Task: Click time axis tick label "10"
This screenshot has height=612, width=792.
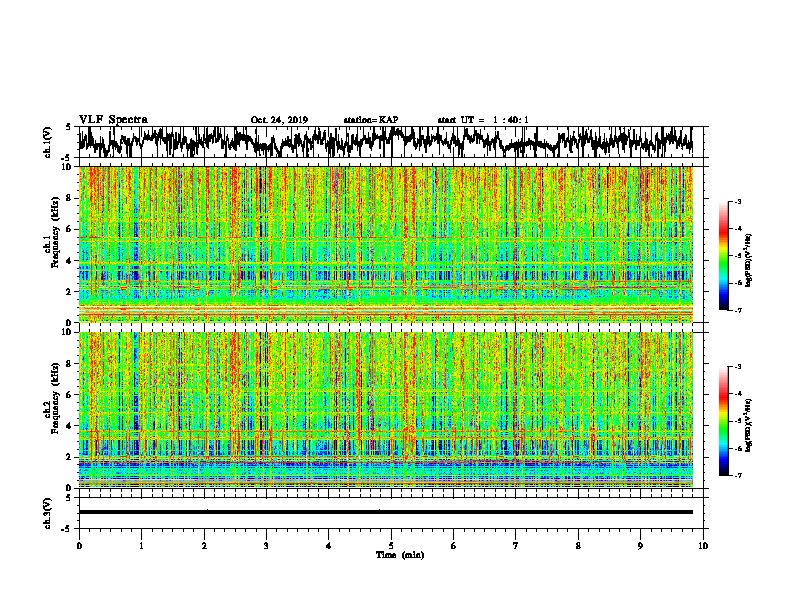Action: pyautogui.click(x=703, y=546)
